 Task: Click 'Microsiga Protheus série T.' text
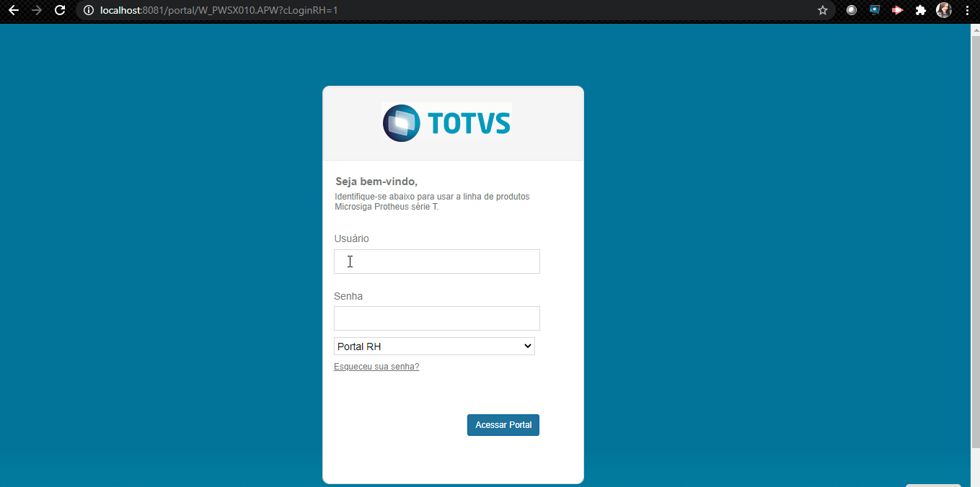click(387, 207)
